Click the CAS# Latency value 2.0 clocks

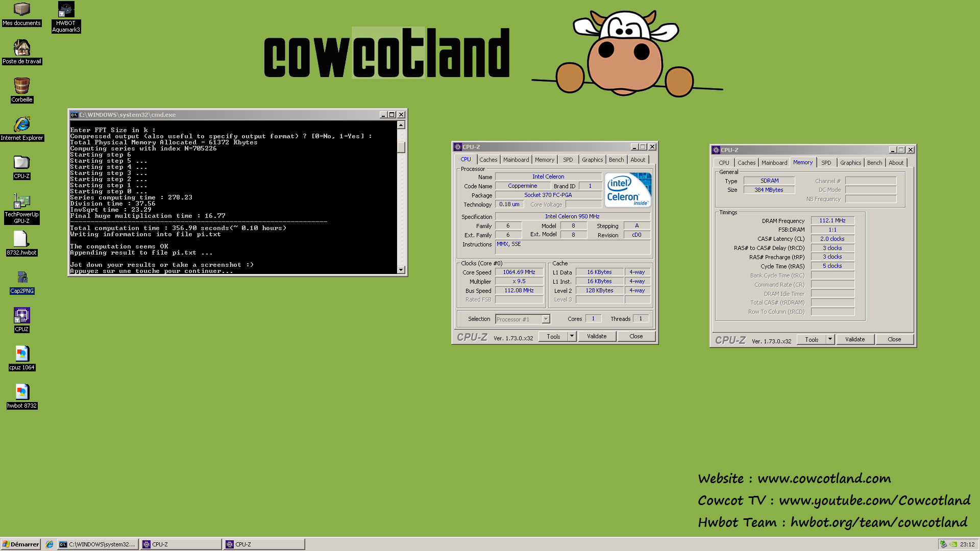[x=832, y=239]
